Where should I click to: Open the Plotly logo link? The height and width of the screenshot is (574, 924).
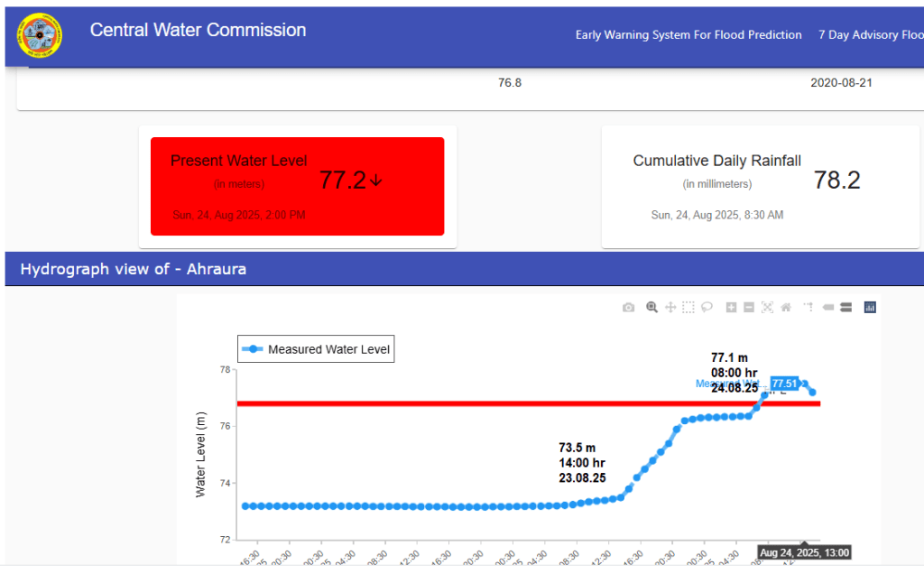tap(871, 308)
